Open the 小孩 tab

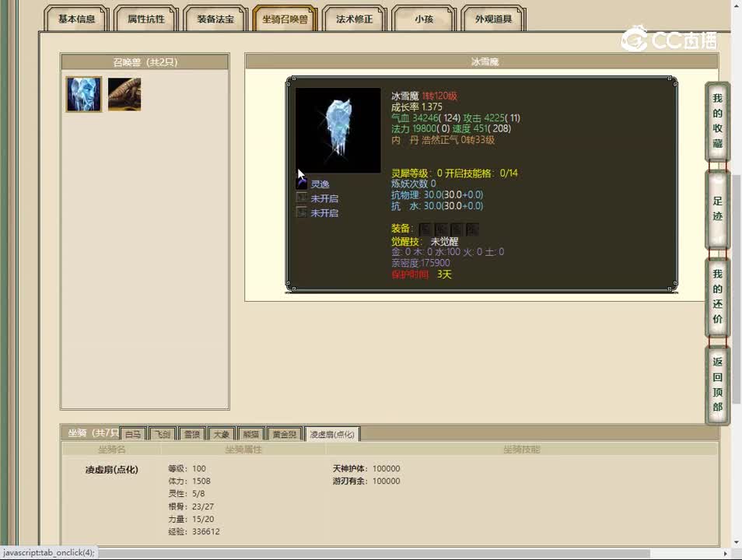point(424,19)
